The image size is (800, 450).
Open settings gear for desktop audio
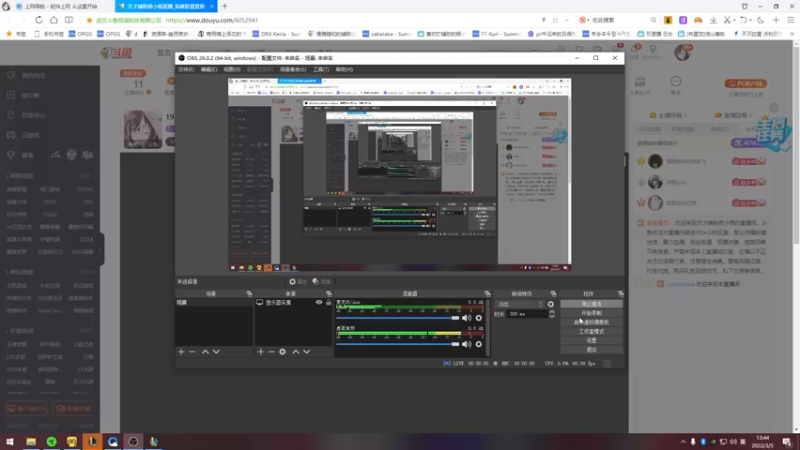coord(479,344)
